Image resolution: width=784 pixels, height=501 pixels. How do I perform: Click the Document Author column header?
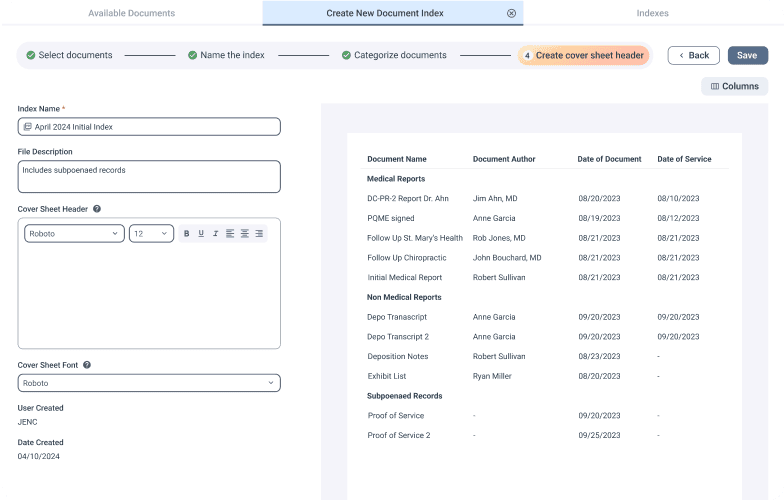504,159
